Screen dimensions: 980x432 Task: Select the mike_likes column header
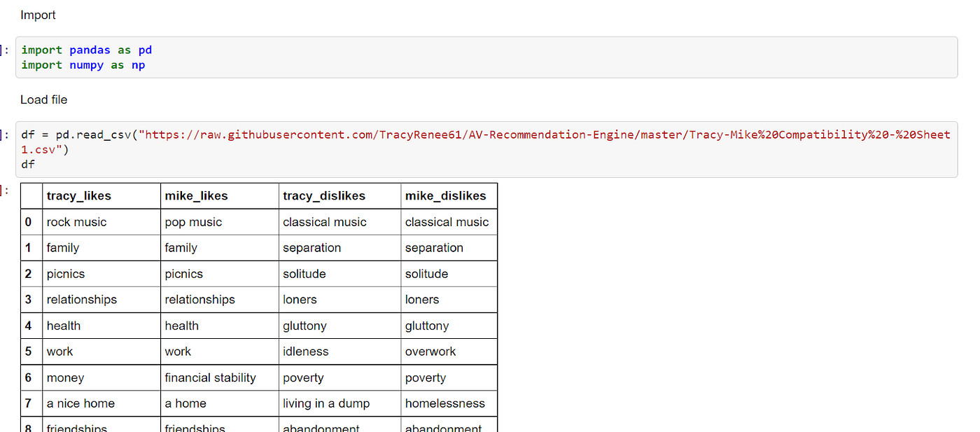197,196
